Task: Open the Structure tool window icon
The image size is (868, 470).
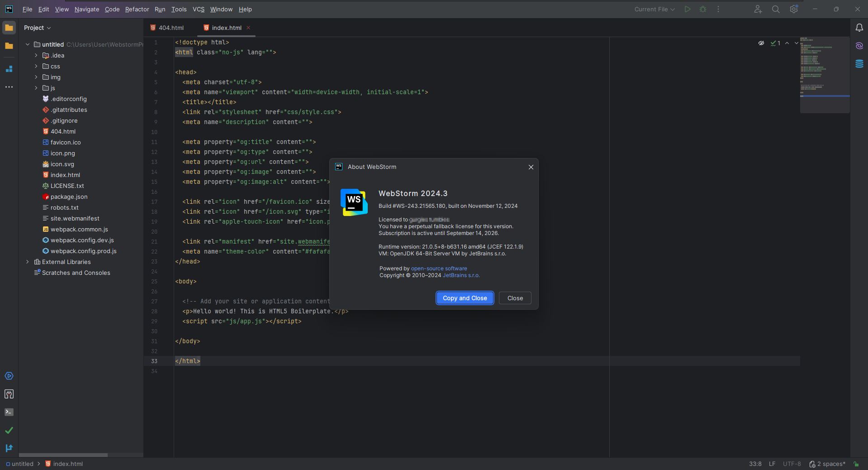Action: [9, 69]
